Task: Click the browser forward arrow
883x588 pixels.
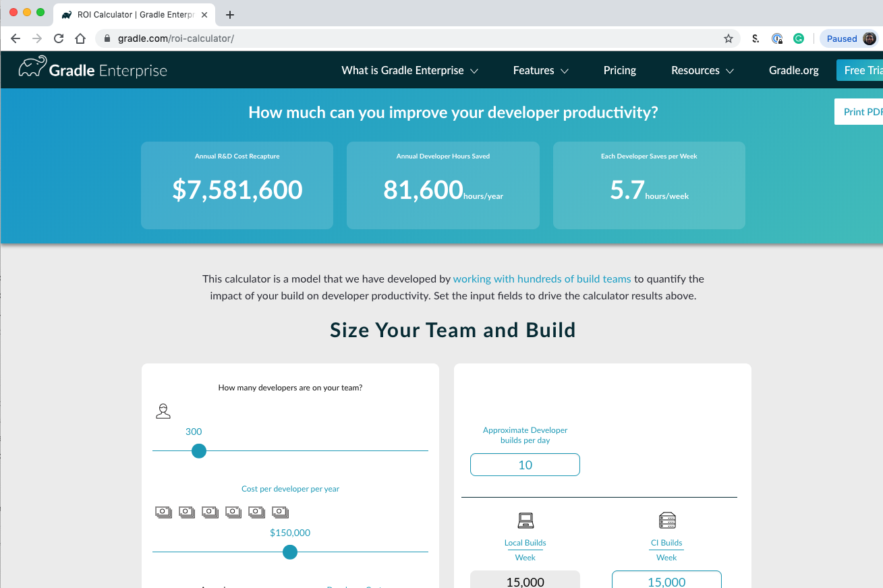Action: click(37, 39)
